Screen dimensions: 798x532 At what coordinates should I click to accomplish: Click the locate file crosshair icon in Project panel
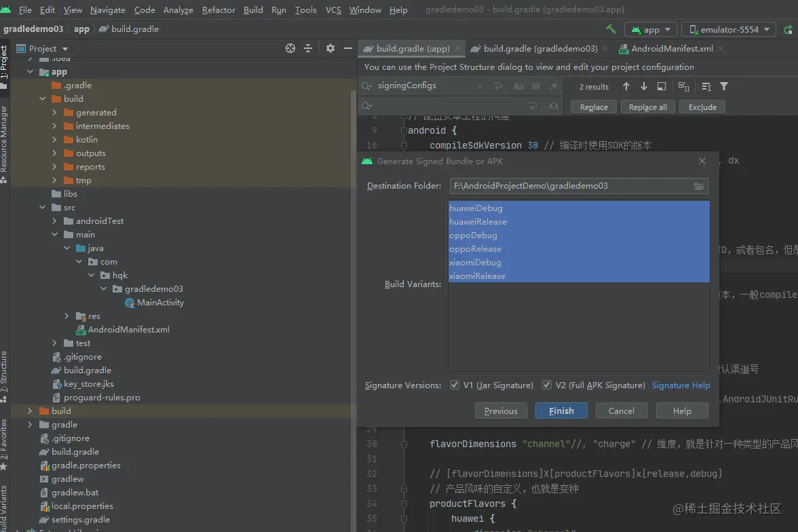290,48
